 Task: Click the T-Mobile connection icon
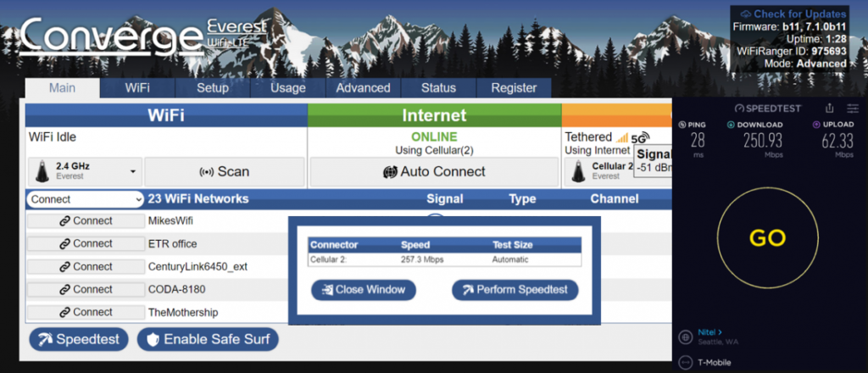(685, 363)
